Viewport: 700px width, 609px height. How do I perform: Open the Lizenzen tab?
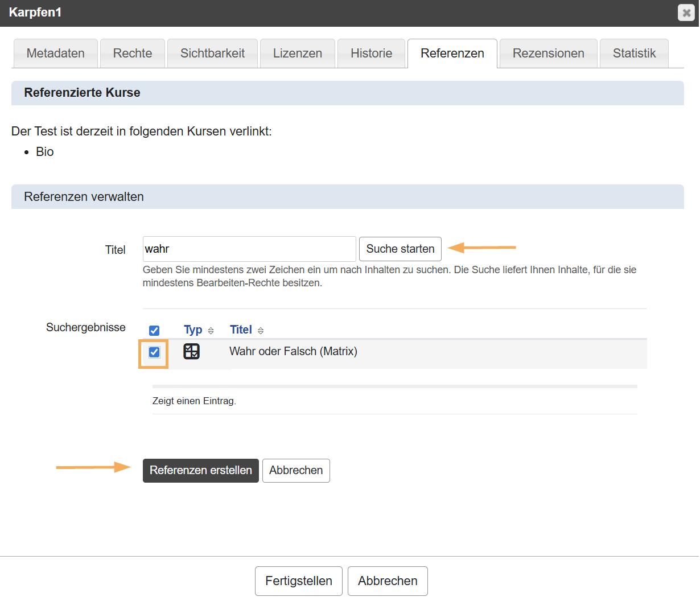(298, 54)
